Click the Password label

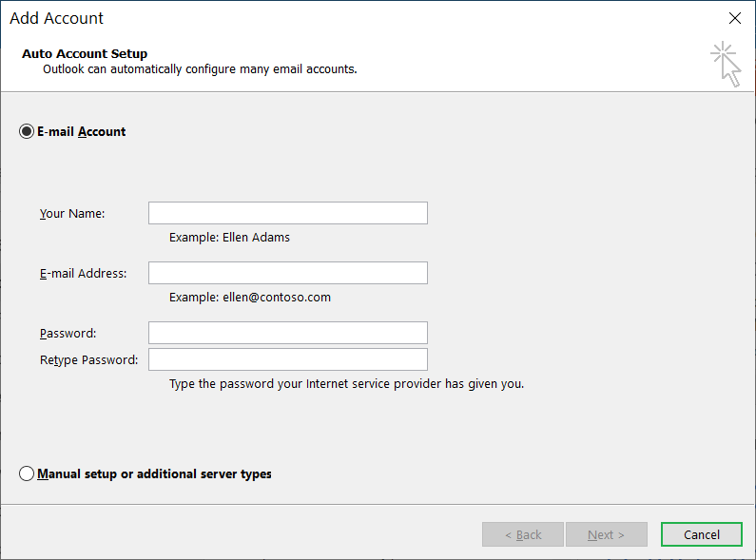click(68, 333)
